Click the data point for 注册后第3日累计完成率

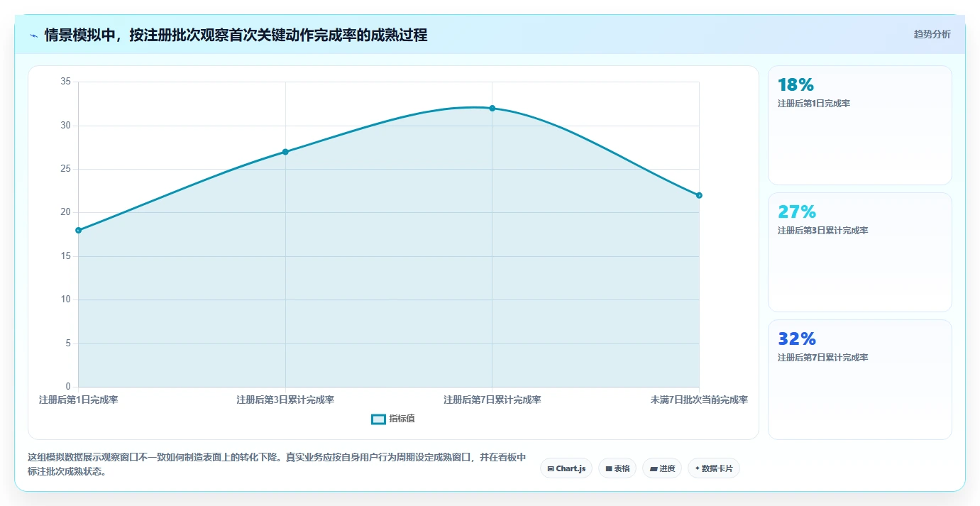[x=285, y=152]
